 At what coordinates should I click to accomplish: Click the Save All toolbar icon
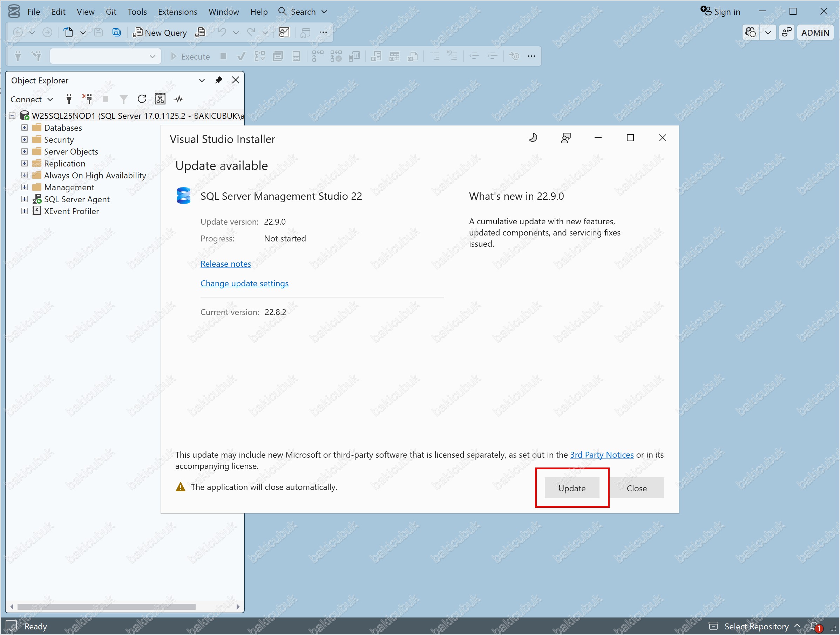pyautogui.click(x=117, y=33)
